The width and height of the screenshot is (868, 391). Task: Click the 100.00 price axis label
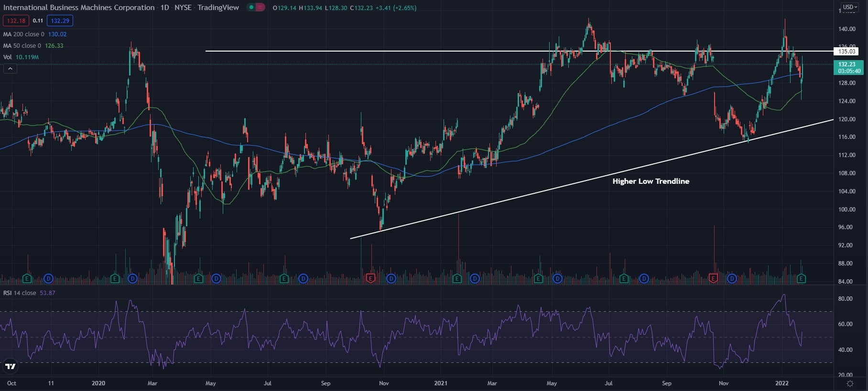(846, 210)
